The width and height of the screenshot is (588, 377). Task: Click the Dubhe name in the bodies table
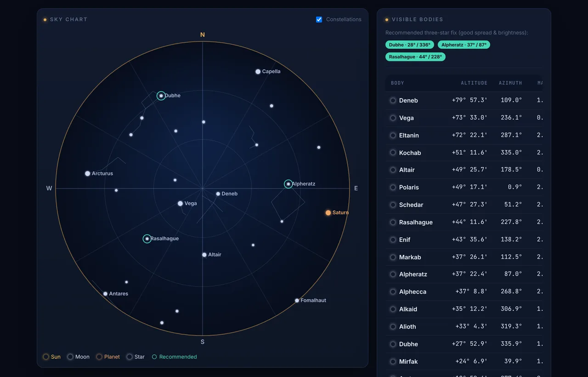pyautogui.click(x=408, y=344)
